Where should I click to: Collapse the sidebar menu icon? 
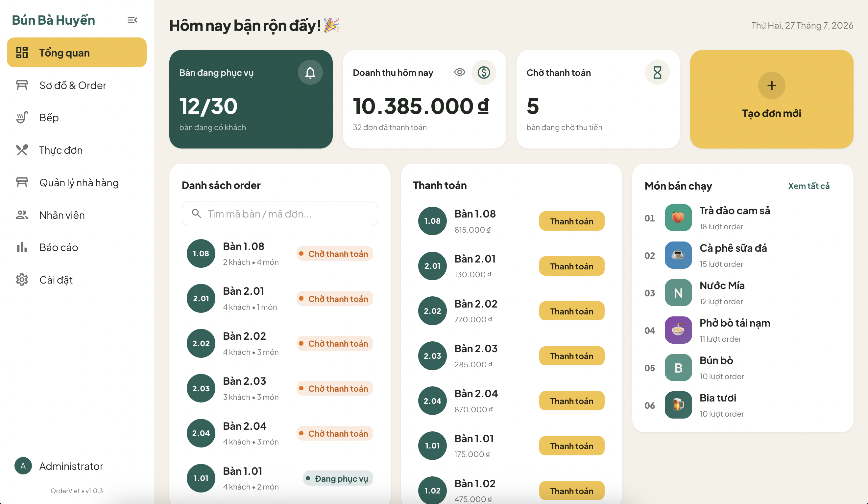click(x=132, y=20)
